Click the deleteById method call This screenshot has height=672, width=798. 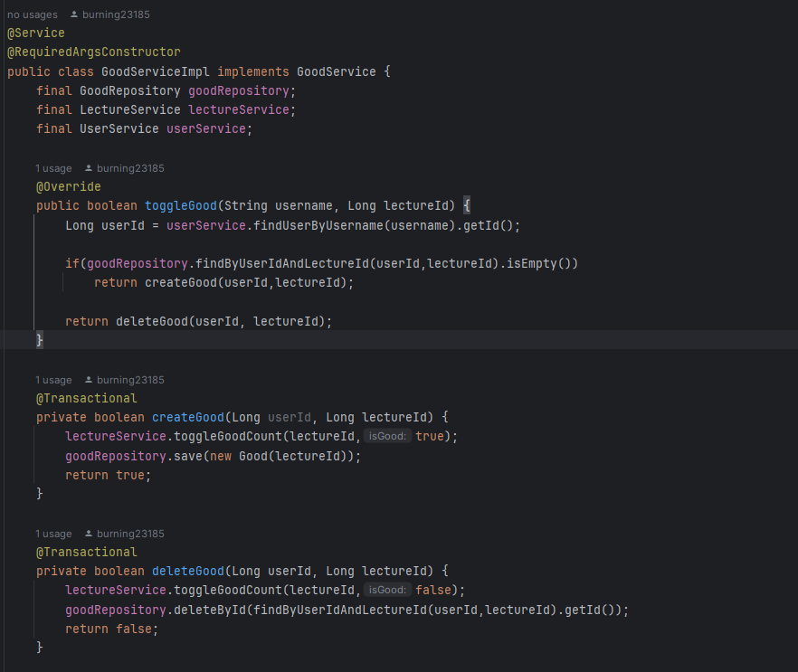coord(210,610)
